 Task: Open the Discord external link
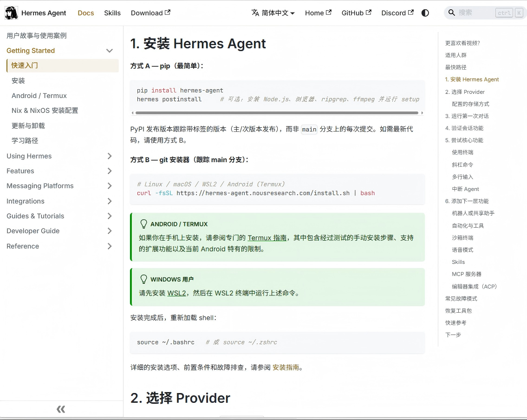point(397,13)
